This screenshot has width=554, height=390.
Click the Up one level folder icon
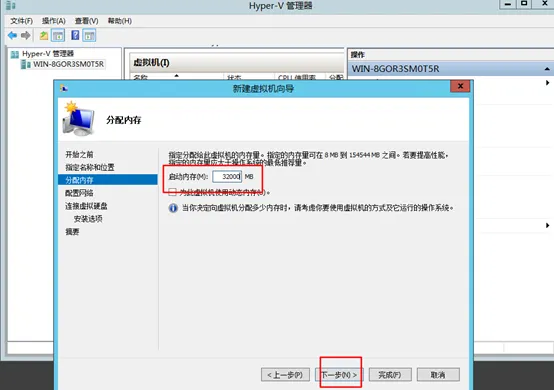click(x=43, y=35)
